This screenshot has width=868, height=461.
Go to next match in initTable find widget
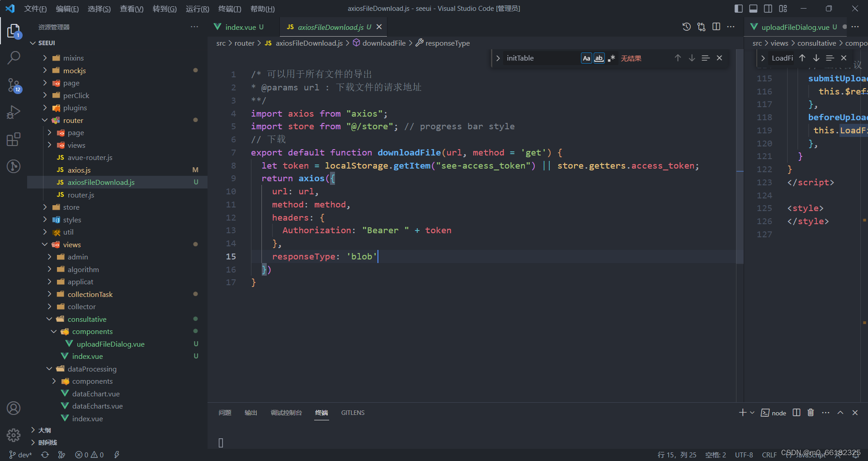coord(692,58)
